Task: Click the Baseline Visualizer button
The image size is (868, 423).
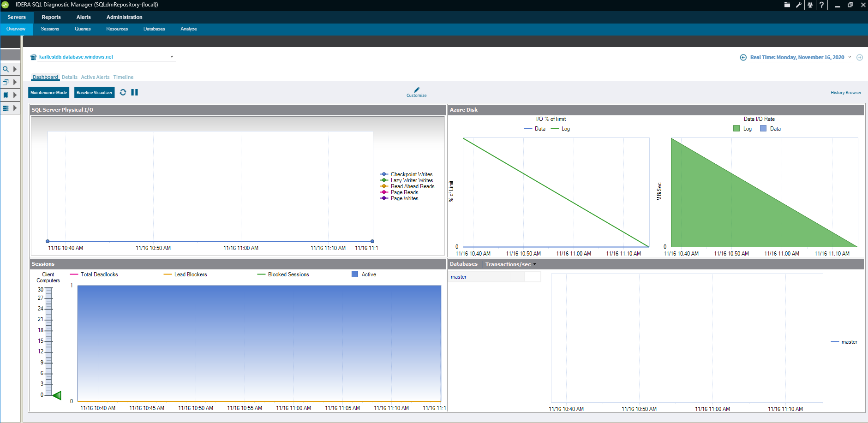Action: 95,93
